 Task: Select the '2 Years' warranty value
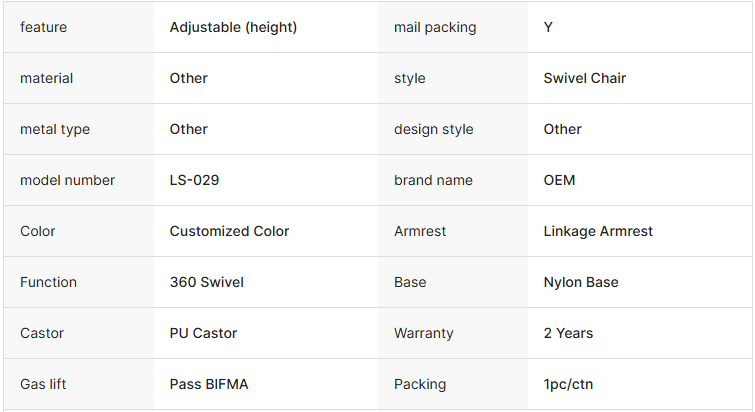click(x=568, y=333)
